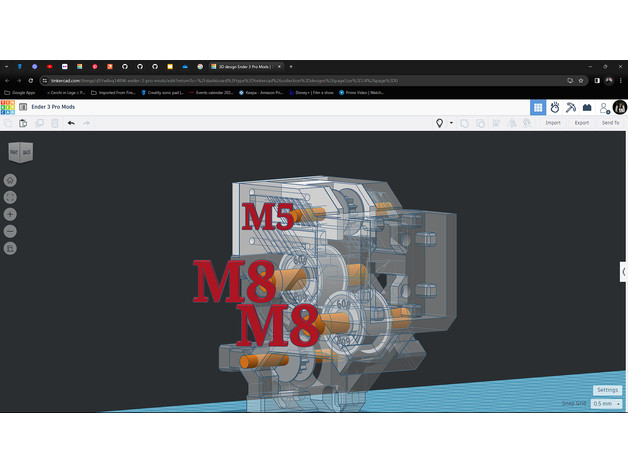Click the Fit all in view icon
628x472 pixels.
[x=10, y=197]
